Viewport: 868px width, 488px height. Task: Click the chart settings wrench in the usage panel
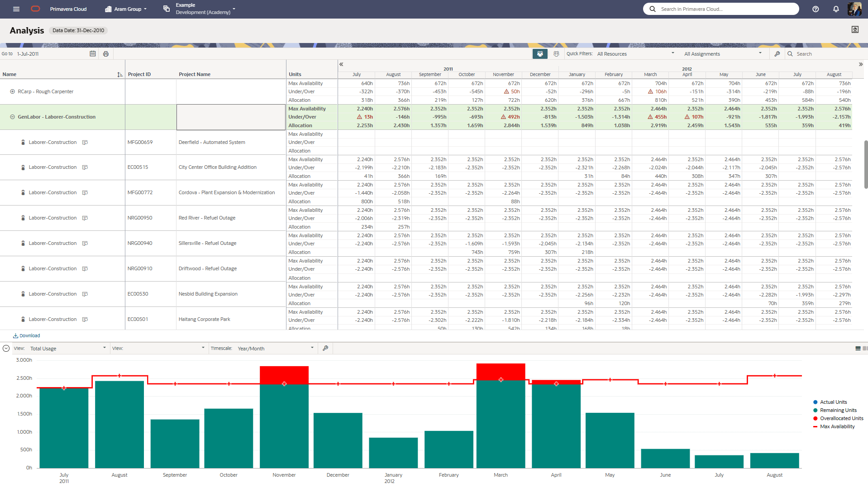pyautogui.click(x=325, y=348)
